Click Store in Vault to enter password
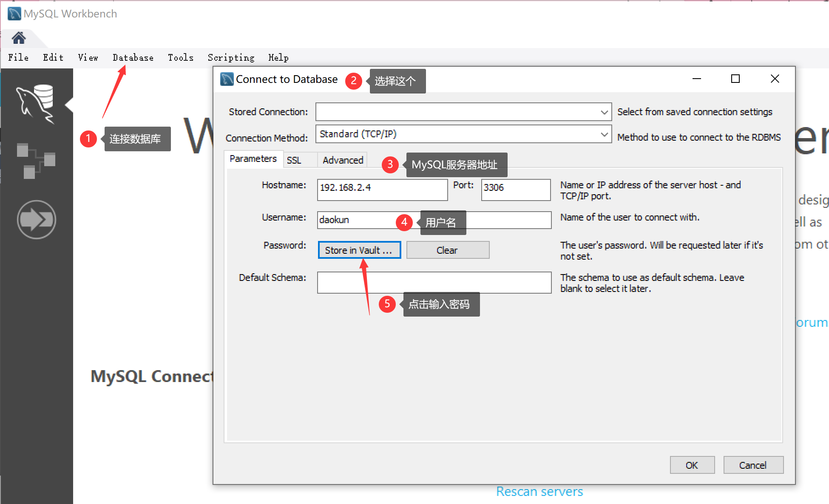This screenshot has width=829, height=504. click(359, 249)
